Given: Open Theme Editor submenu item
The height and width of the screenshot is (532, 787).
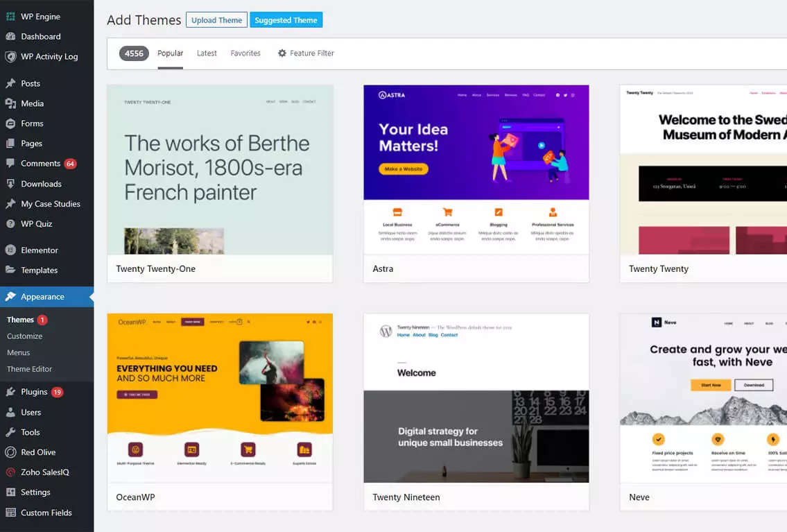Looking at the screenshot, I should tap(30, 369).
